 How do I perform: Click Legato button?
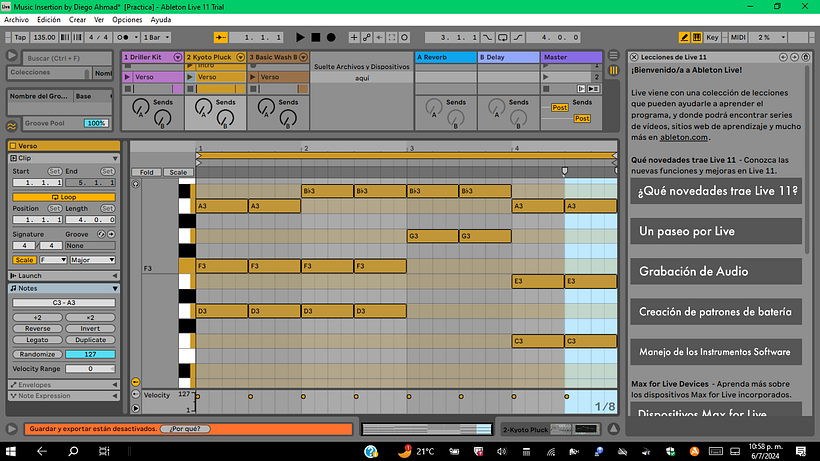pos(38,340)
